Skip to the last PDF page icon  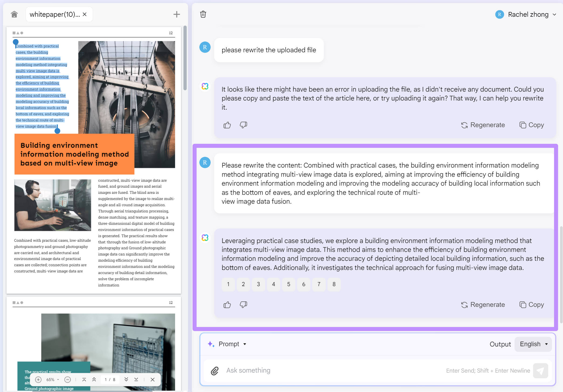click(136, 379)
